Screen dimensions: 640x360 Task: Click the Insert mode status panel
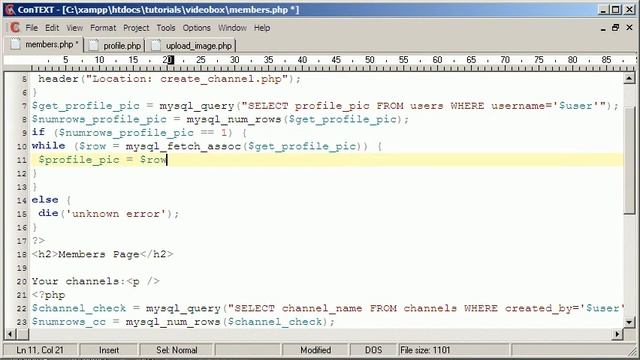click(x=109, y=350)
